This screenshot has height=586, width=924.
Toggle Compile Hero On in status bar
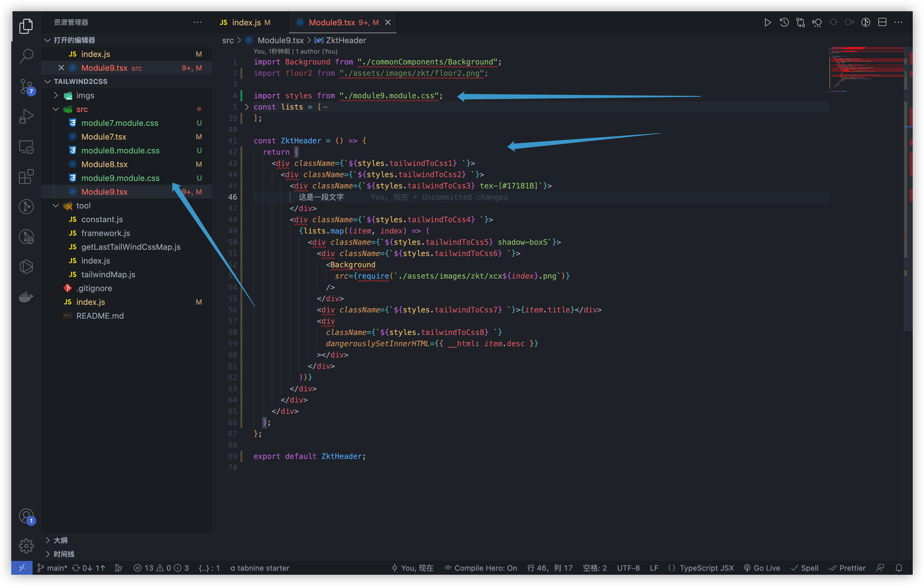tap(481, 568)
